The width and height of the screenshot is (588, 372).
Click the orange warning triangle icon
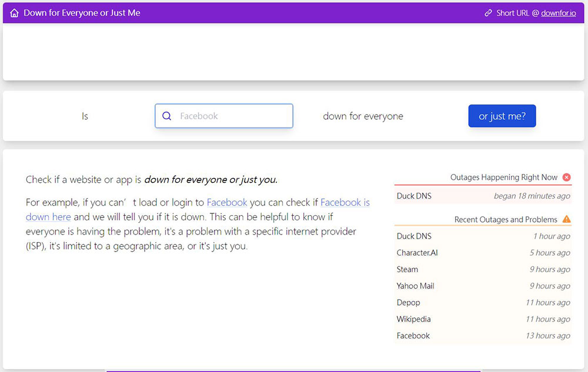566,219
